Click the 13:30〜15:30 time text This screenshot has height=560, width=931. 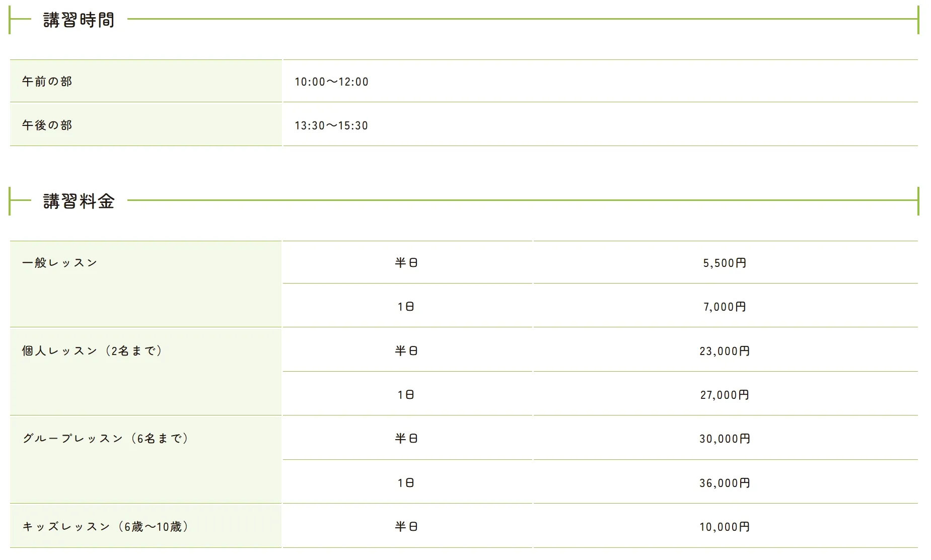[x=331, y=126]
